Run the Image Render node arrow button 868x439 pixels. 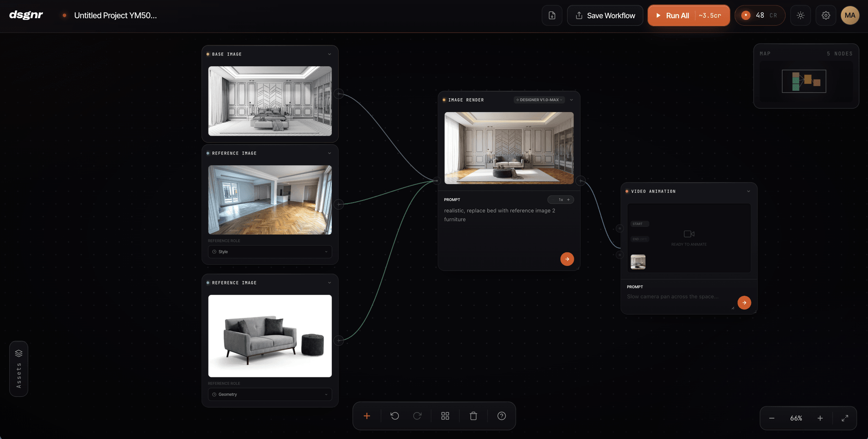click(567, 259)
